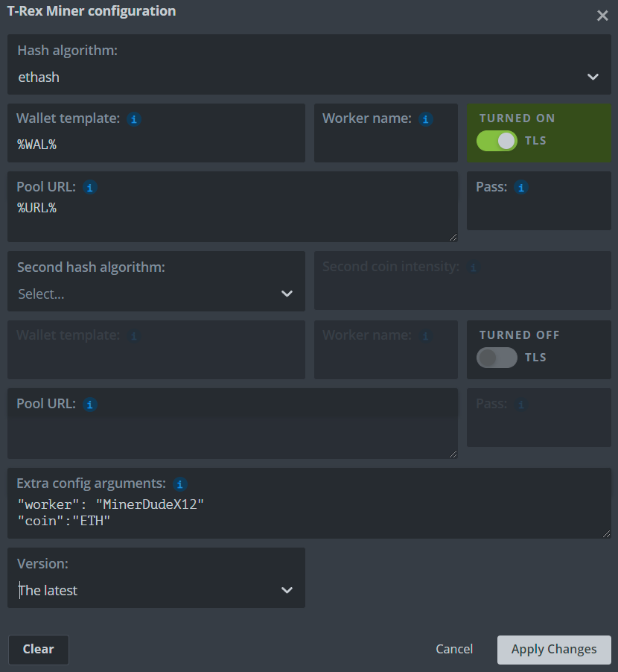Click the TURNED ON label
The width and height of the screenshot is (618, 672).
pos(517,118)
